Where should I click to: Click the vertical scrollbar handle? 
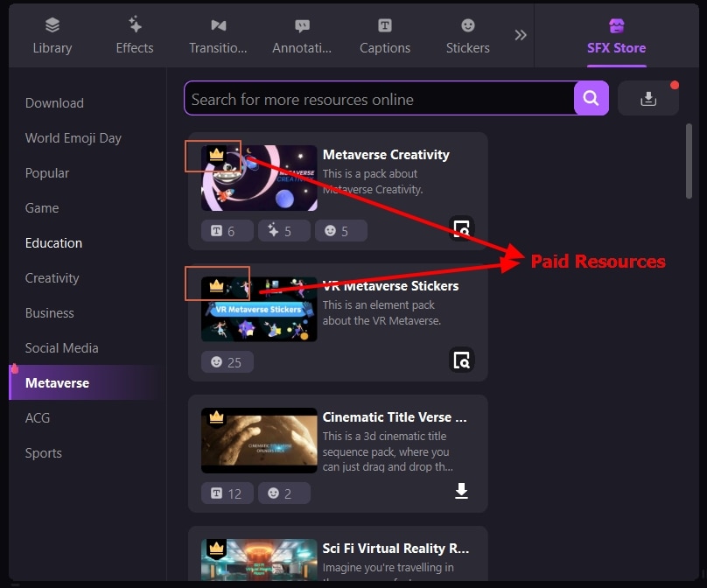689,160
